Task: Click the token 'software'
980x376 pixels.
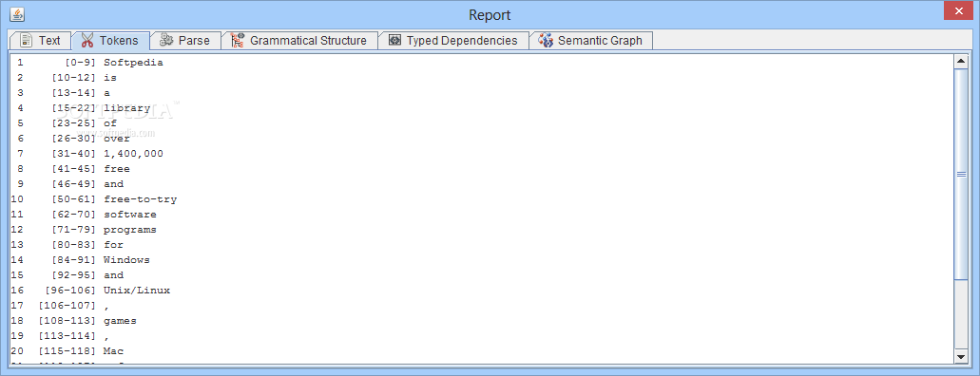Action: tap(130, 215)
